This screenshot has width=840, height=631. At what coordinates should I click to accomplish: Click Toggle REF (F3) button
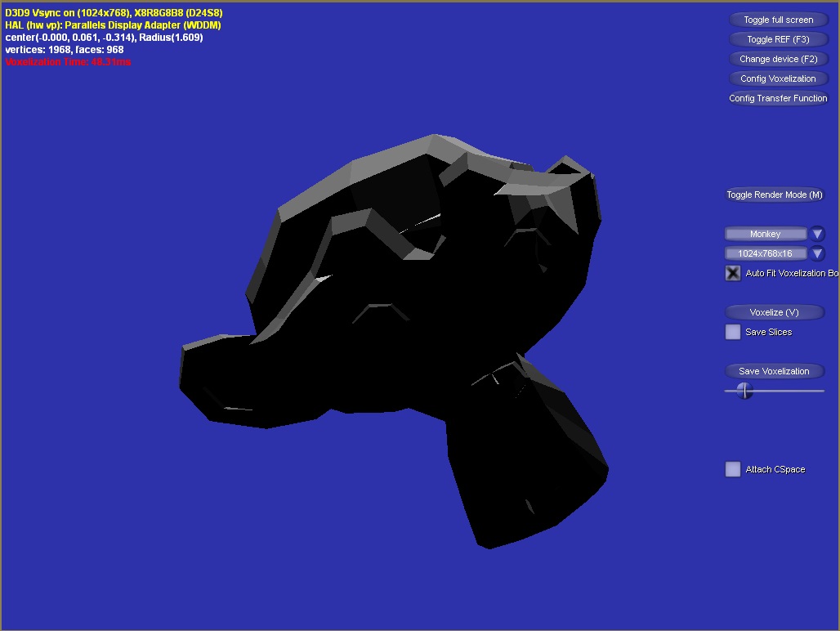click(x=778, y=39)
